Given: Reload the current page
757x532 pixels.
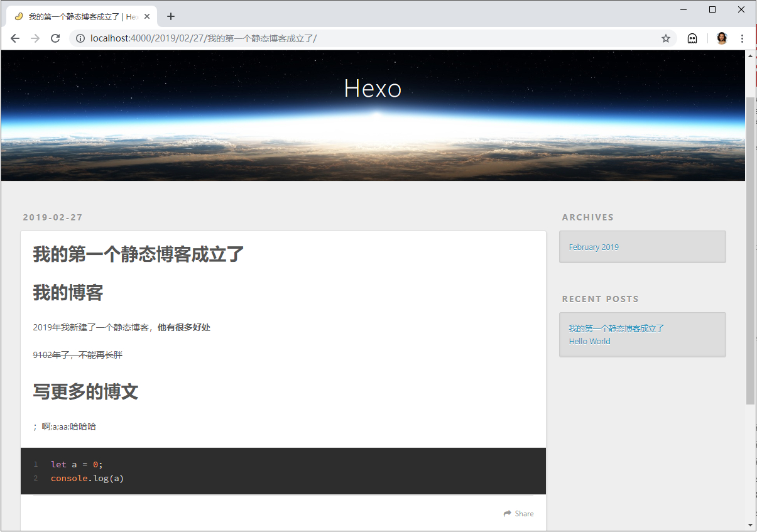Looking at the screenshot, I should tap(55, 38).
